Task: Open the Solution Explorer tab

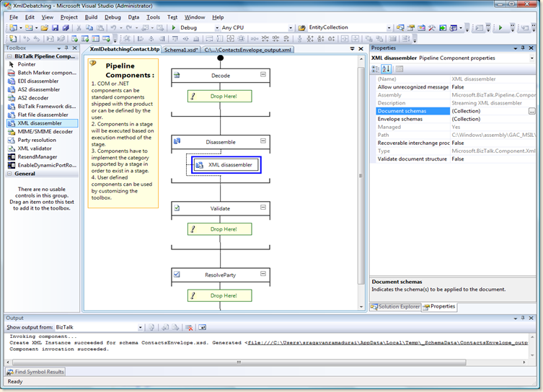Action: tap(395, 306)
